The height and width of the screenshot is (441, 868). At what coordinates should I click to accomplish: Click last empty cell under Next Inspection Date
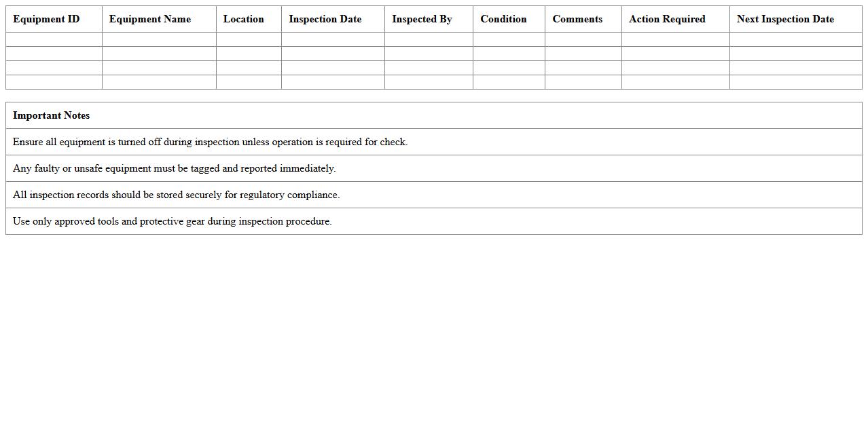pos(795,82)
